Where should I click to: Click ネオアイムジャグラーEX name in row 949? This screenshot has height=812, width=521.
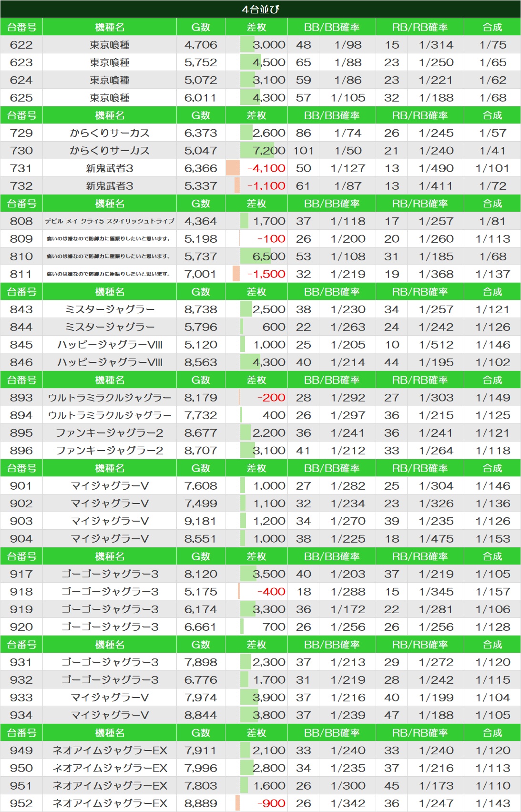(110, 750)
